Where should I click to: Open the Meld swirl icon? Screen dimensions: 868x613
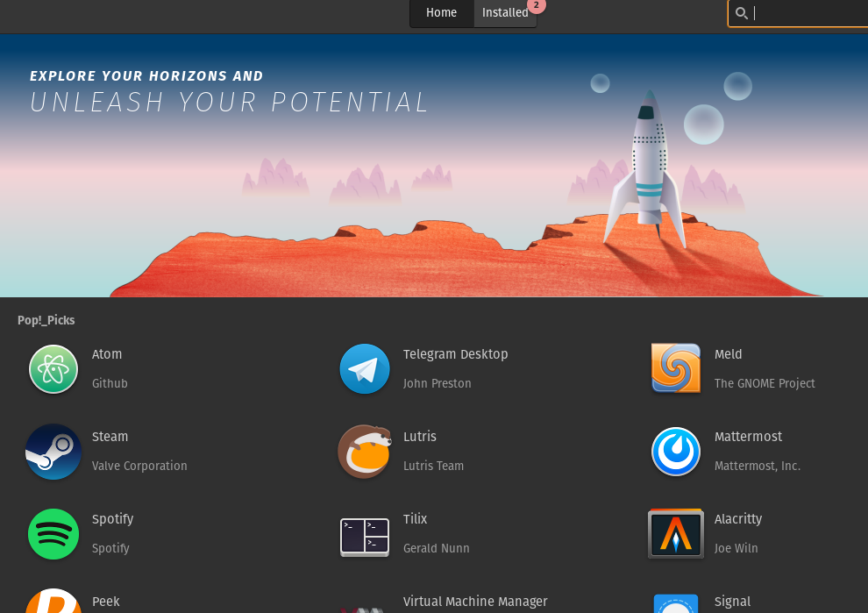(x=675, y=367)
